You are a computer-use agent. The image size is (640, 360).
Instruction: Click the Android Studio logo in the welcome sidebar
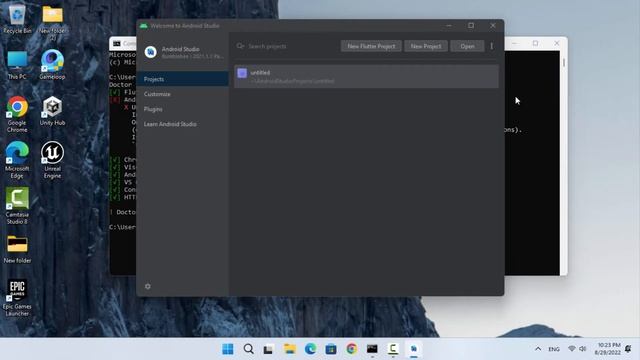click(151, 52)
